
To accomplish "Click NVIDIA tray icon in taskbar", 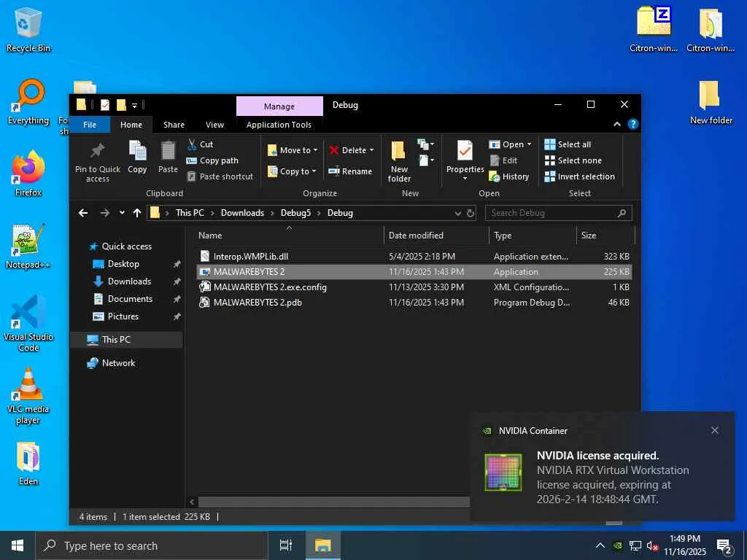I will point(617,545).
